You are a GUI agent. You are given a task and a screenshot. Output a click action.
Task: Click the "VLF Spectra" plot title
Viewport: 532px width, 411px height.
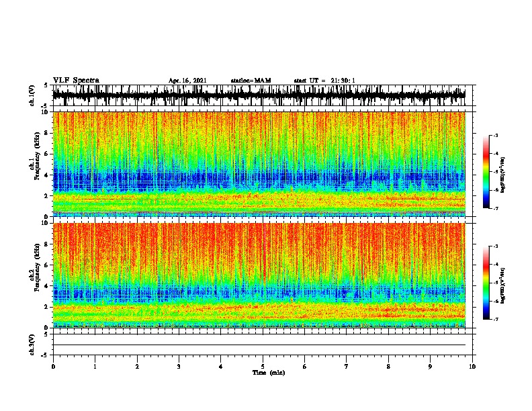[76, 81]
